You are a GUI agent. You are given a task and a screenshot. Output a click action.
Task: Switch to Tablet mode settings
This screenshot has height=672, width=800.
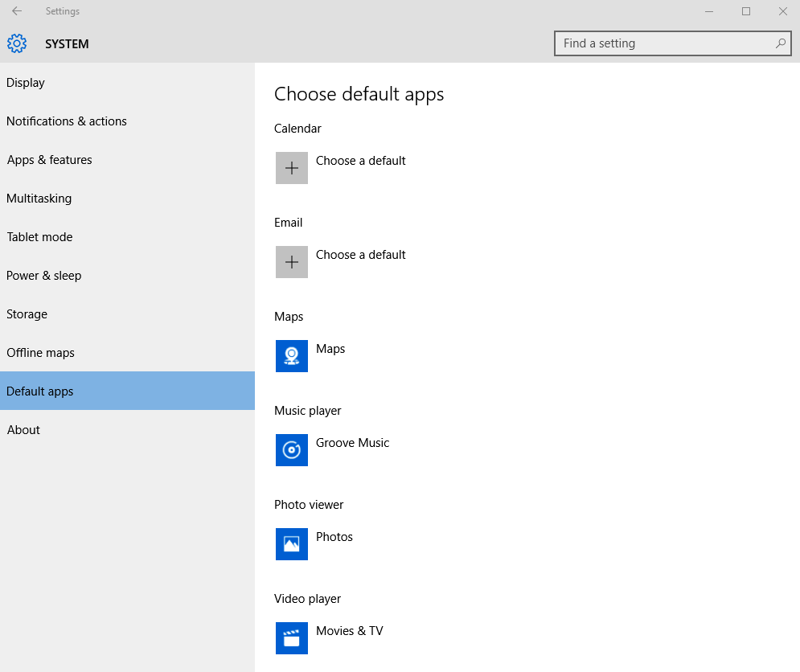tap(40, 237)
